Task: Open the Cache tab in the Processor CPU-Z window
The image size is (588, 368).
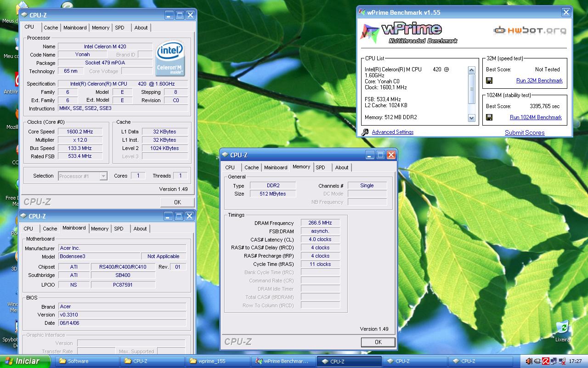Action: pos(51,28)
